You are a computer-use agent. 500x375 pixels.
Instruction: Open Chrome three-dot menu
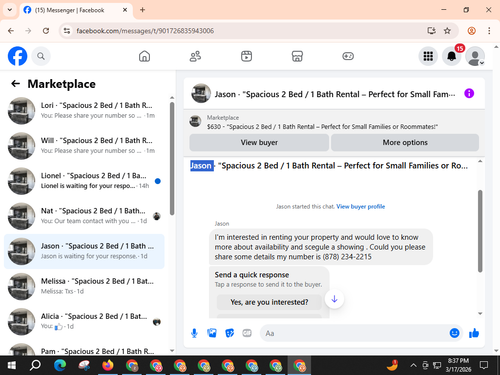pyautogui.click(x=489, y=31)
